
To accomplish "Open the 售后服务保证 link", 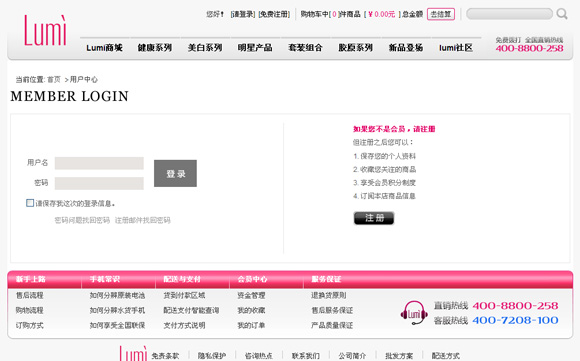I will tap(332, 310).
